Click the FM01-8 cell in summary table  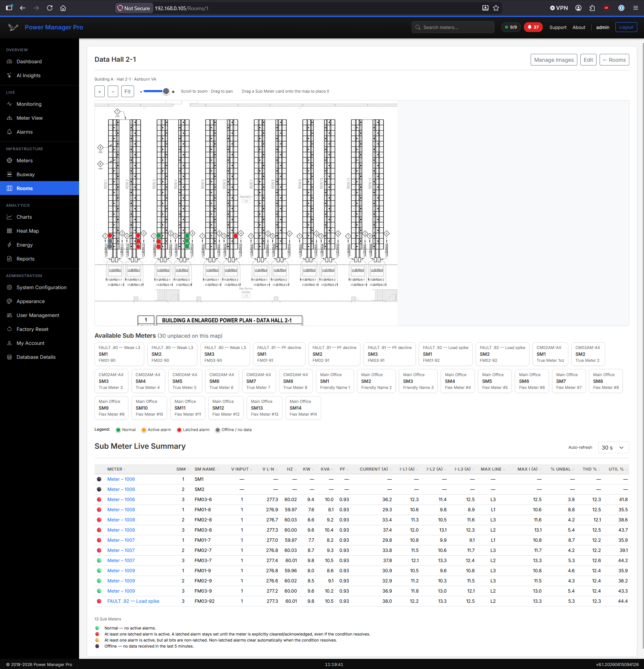[x=203, y=510]
